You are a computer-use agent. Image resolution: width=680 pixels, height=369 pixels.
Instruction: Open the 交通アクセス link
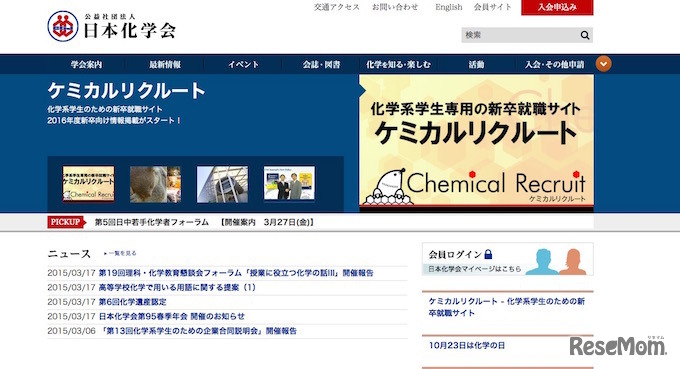[x=337, y=7]
